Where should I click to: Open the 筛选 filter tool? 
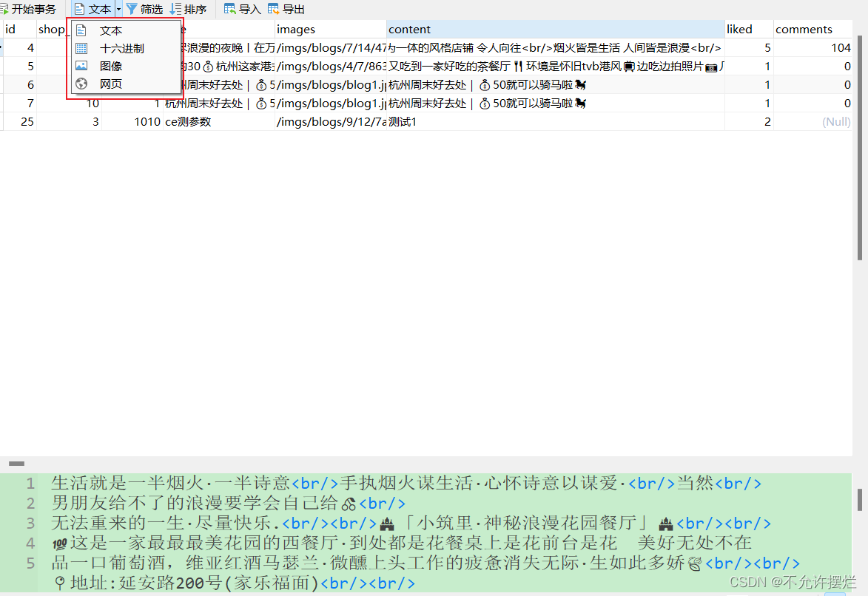point(144,9)
